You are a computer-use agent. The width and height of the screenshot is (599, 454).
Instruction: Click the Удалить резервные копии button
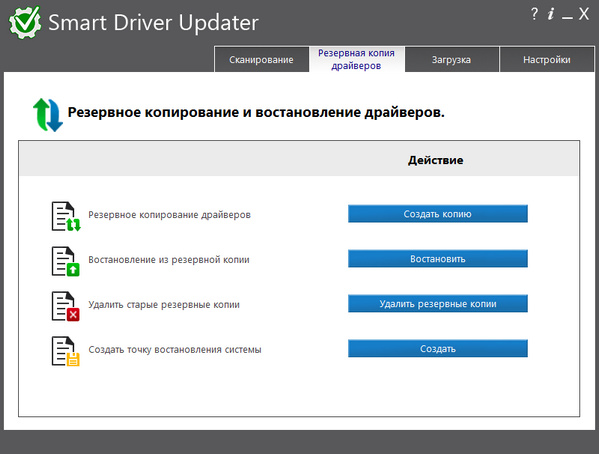point(438,303)
